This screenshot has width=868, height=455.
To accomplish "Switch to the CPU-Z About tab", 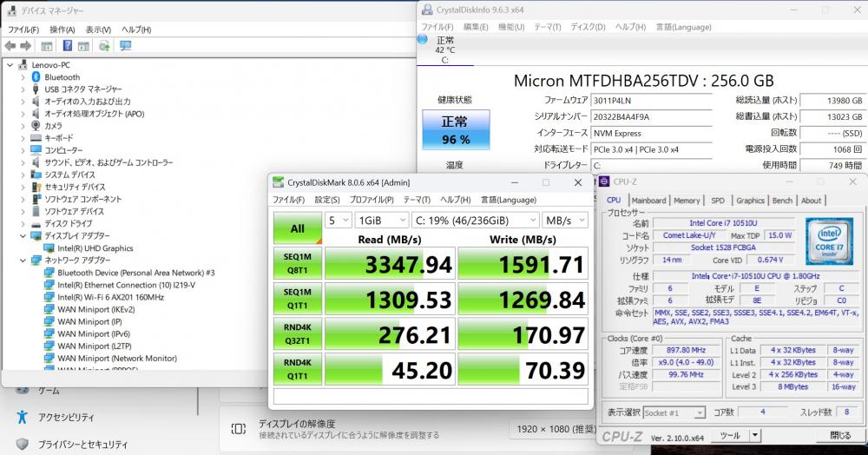I will [x=811, y=201].
